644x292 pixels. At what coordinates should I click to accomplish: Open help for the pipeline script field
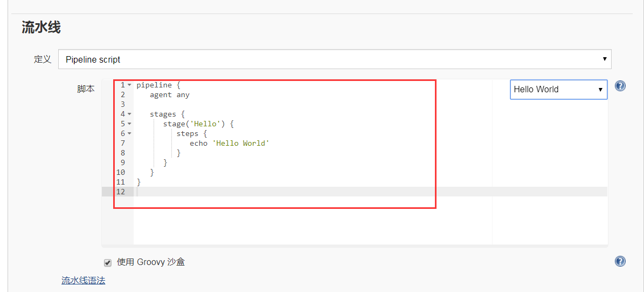(x=620, y=86)
